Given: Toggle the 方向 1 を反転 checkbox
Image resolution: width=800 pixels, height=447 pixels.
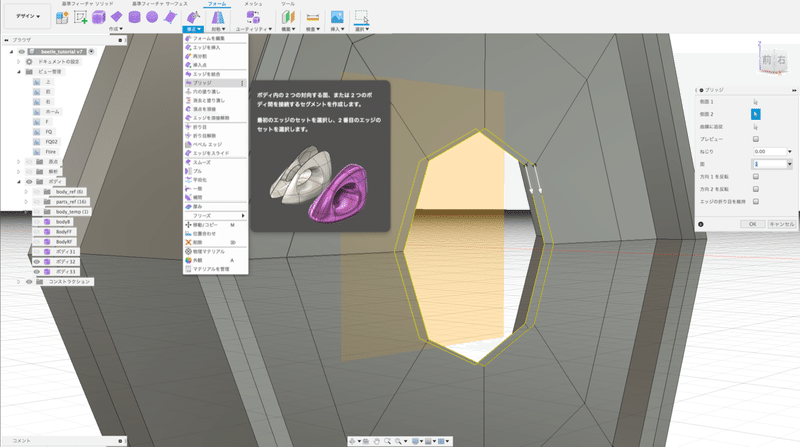Looking at the screenshot, I should tap(756, 177).
